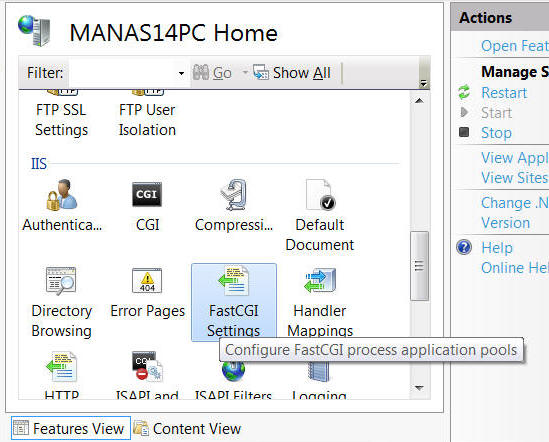Click the vertical scrollbar thumb
This screenshot has height=442, width=549.
[x=419, y=266]
